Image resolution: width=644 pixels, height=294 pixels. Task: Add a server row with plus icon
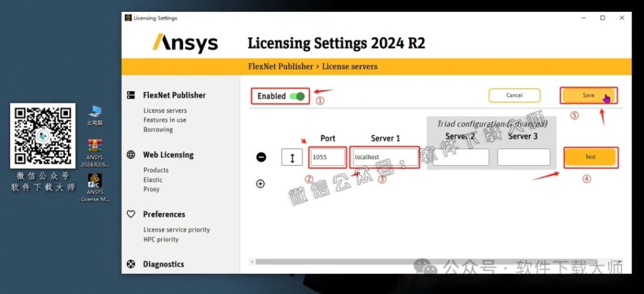pos(260,184)
